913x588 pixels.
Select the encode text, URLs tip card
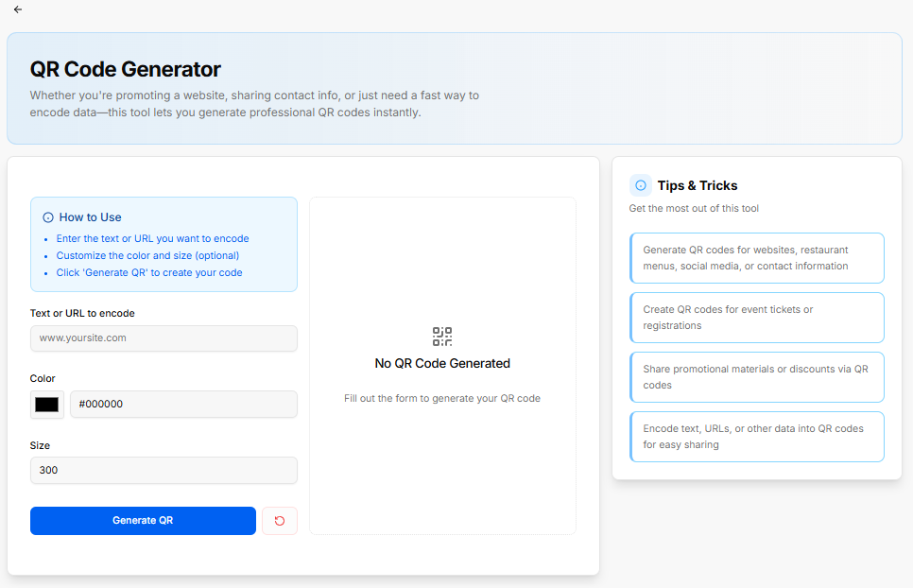[x=757, y=437]
